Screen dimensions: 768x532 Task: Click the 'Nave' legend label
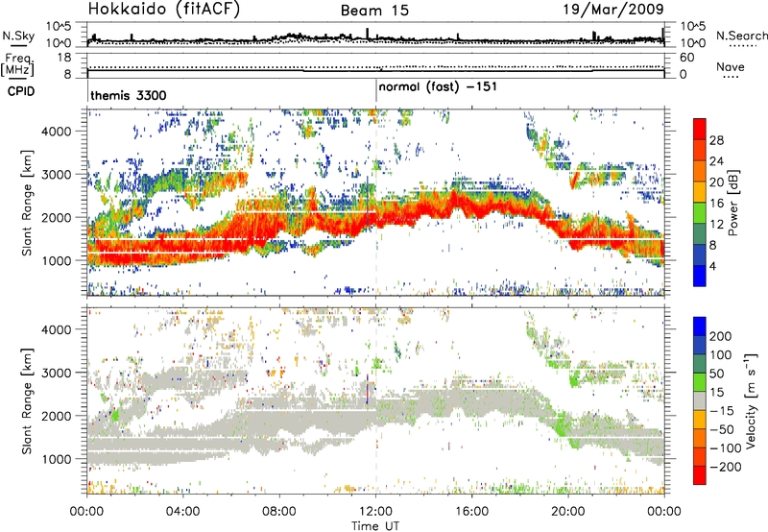pyautogui.click(x=731, y=66)
